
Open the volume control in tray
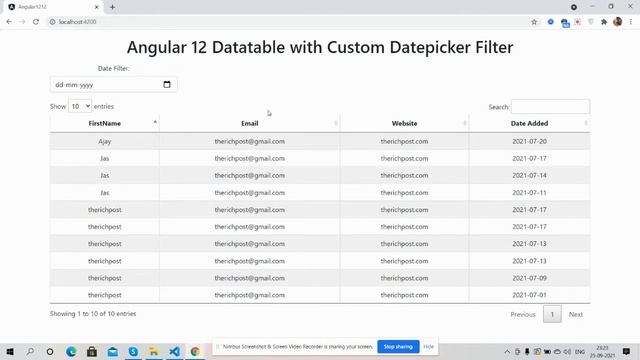[x=567, y=351]
